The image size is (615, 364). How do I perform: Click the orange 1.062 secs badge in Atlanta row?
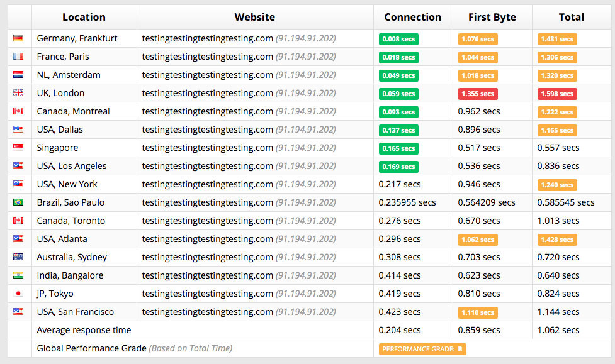pos(478,240)
